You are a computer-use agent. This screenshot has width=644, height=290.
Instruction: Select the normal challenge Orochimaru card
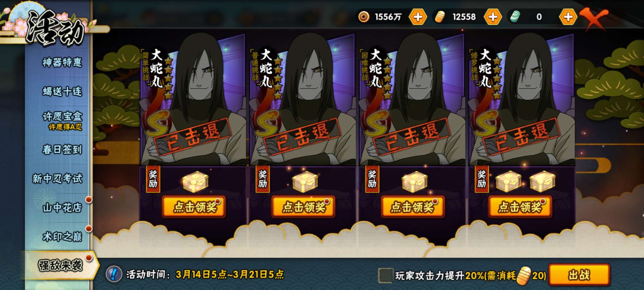302,99
